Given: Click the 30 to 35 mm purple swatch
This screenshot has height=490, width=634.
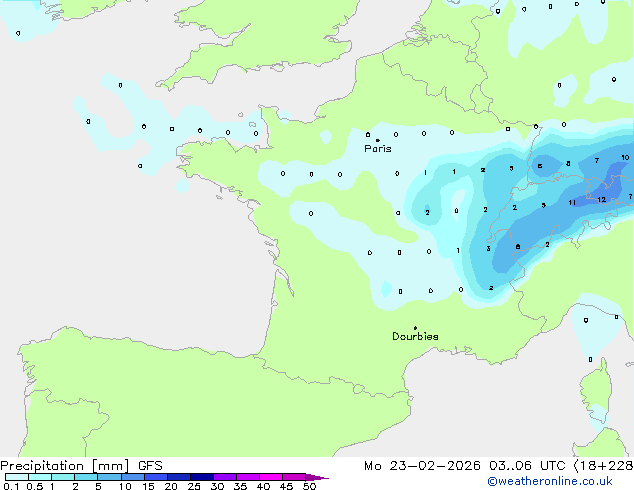Looking at the screenshot, I should pos(225,477).
